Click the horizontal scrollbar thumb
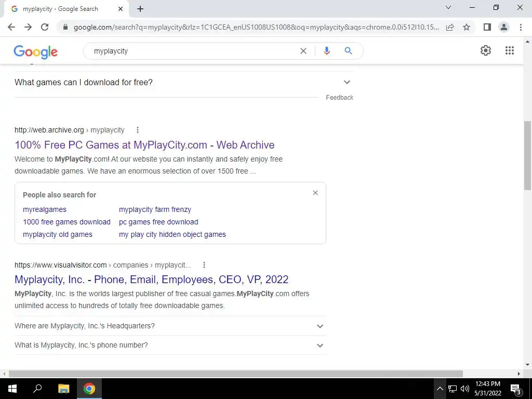Screen dimensions: 532x399 [x=236, y=374]
